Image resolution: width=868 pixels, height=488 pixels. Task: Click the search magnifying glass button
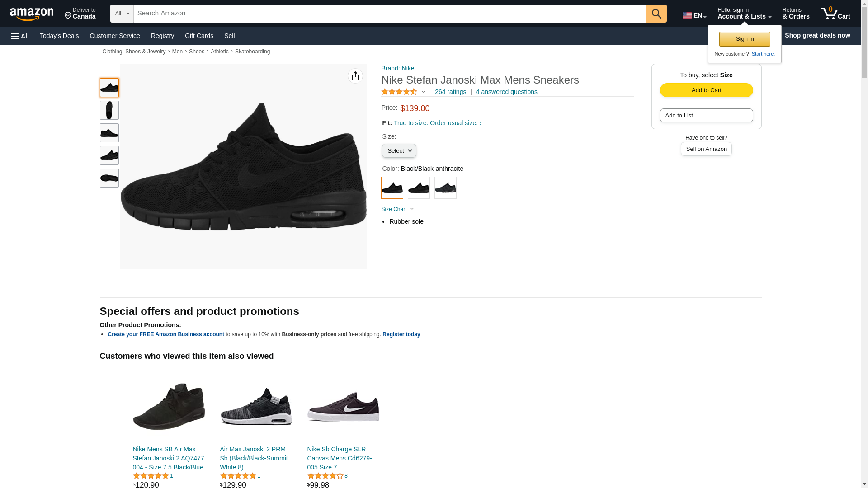coord(656,14)
